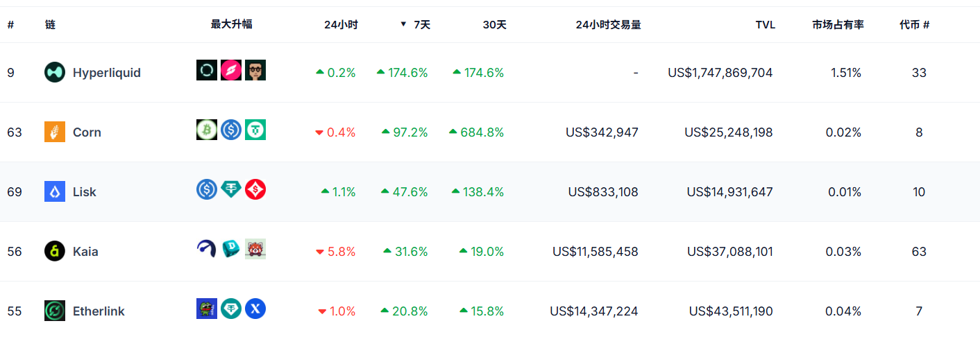980x337 pixels.
Task: Sort table by 24小时 column header
Action: (x=341, y=25)
